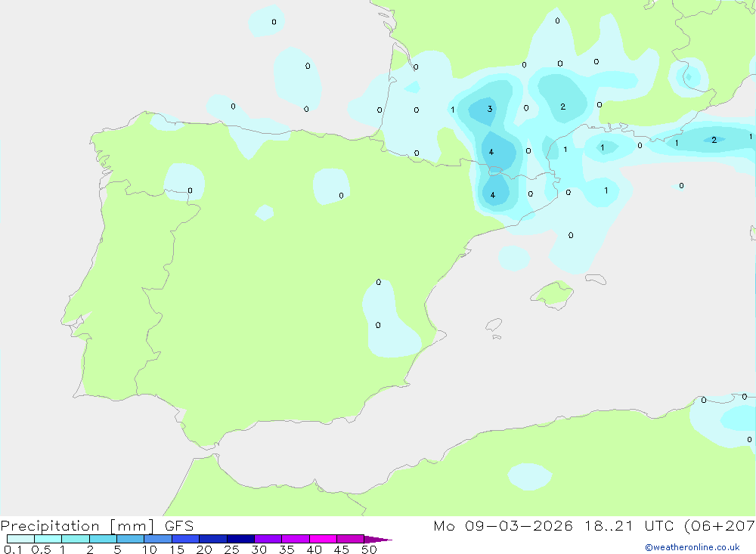Viewport: 756px width, 554px height.
Task: Click the 25–30 mm dark blue legend box
Action: pos(240,539)
